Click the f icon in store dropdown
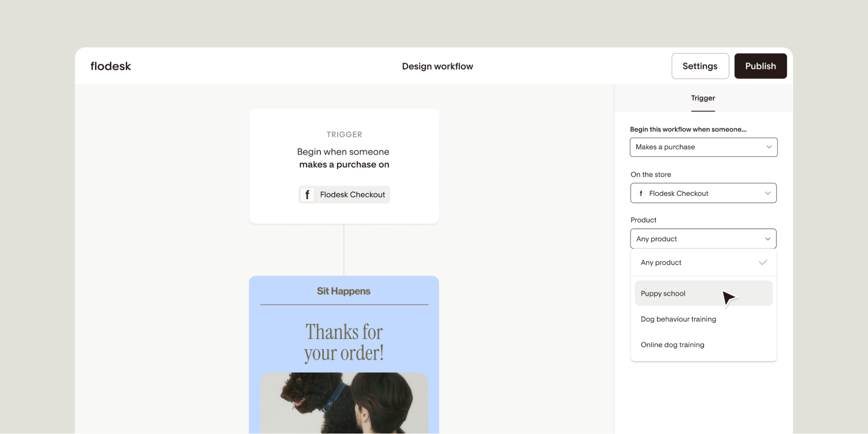This screenshot has width=868, height=434. [x=641, y=193]
